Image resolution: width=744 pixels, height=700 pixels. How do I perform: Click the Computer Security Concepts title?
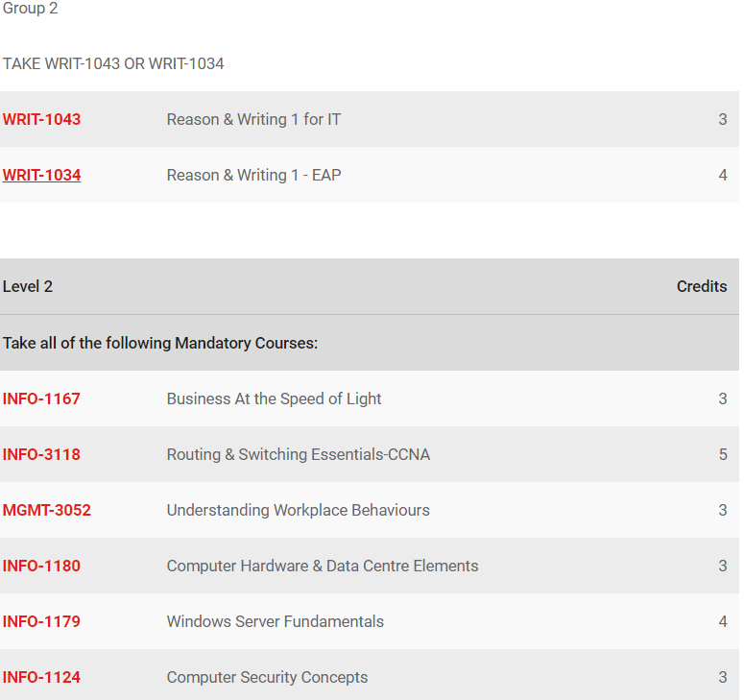click(267, 677)
